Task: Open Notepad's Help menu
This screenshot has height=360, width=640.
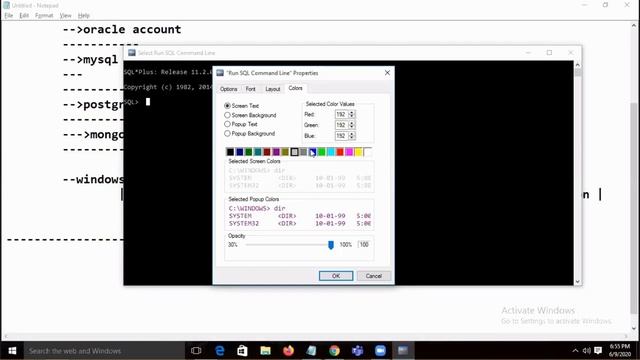Action: point(84,16)
